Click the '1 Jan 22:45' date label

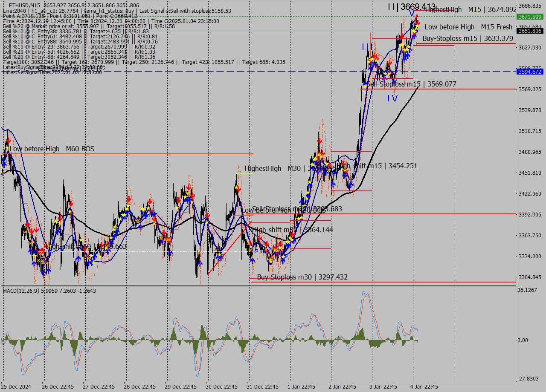pyautogui.click(x=302, y=386)
